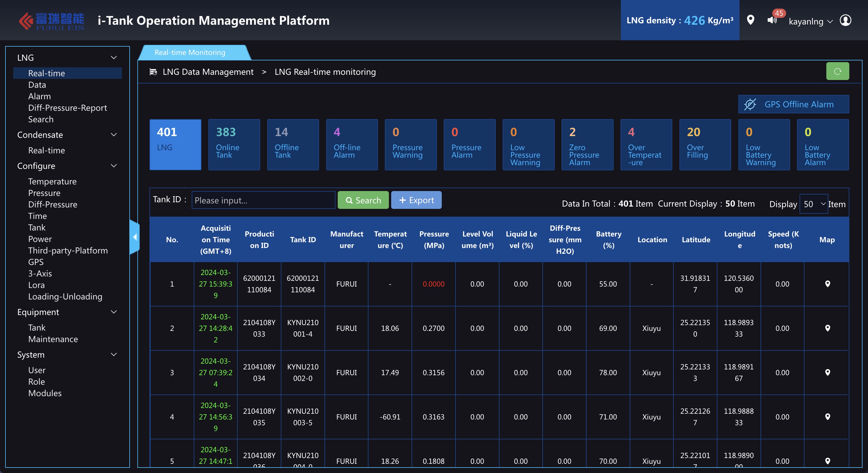This screenshot has width=868, height=473.
Task: Open alarm sound notifications with 45 badge
Action: pyautogui.click(x=772, y=20)
